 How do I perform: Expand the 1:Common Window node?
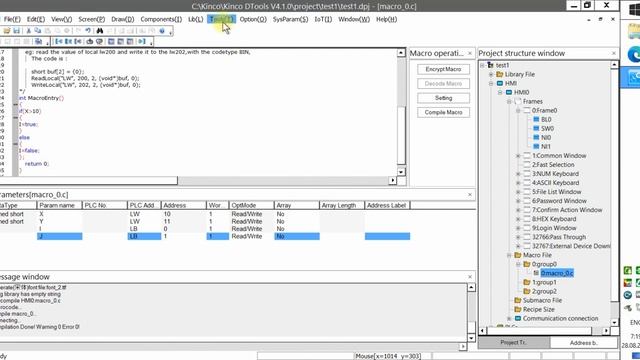tap(518, 156)
